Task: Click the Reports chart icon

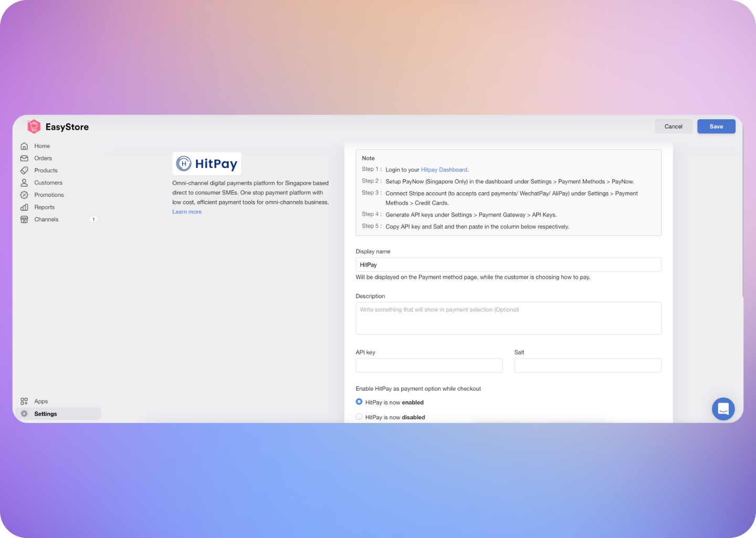Action: point(24,207)
